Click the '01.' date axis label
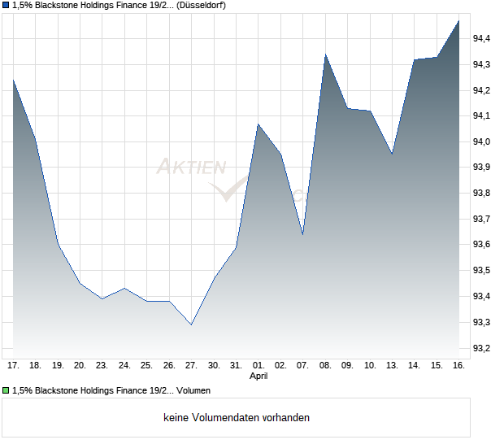 [x=259, y=366]
